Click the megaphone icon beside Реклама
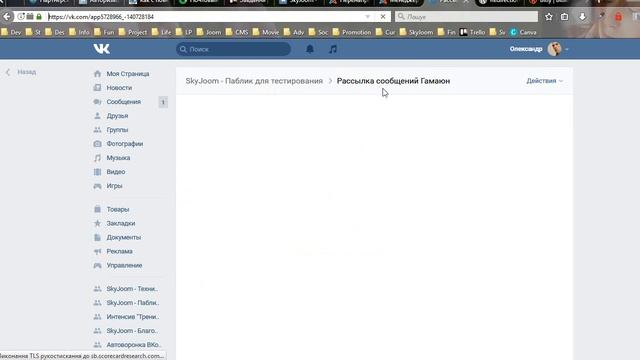640x360 pixels. [x=97, y=251]
